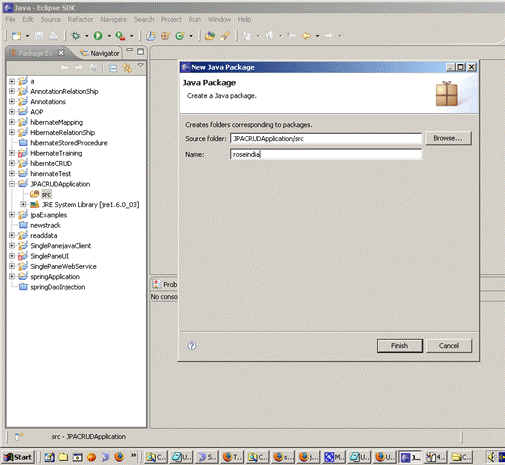Click the Collapse All icon in Package Explorer

(113, 68)
